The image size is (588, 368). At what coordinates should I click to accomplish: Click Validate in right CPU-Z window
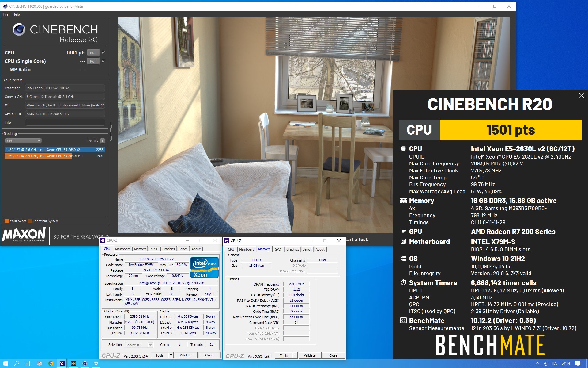tap(310, 355)
